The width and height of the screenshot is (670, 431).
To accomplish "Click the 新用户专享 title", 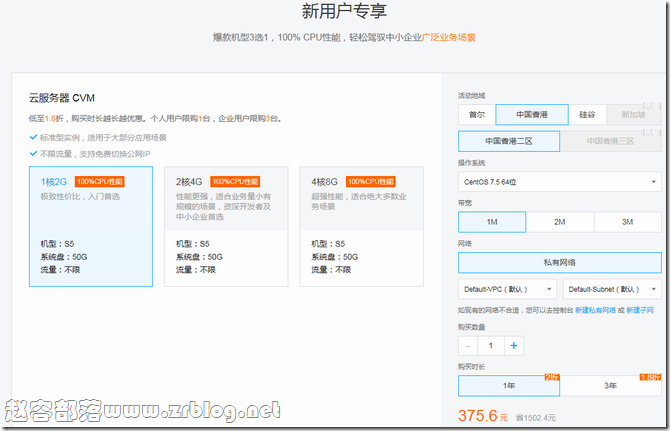I will 344,11.
